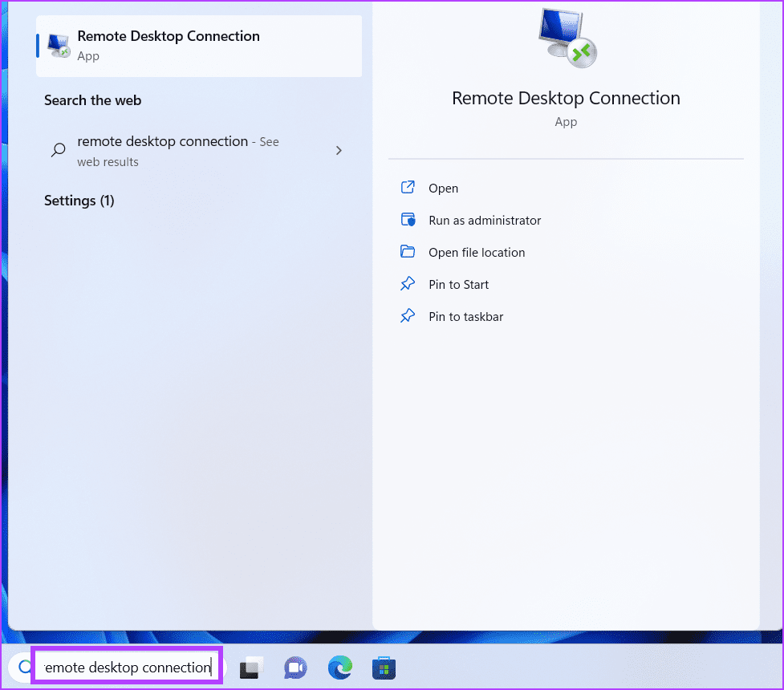
Task: Choose Run as administrator
Action: tap(485, 220)
